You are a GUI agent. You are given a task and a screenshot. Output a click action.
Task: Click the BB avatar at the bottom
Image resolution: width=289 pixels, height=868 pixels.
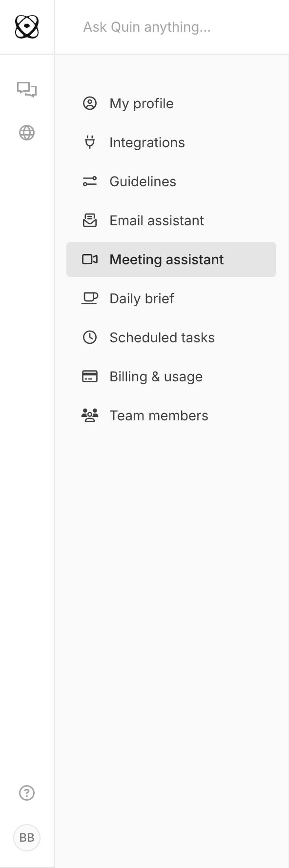[27, 838]
